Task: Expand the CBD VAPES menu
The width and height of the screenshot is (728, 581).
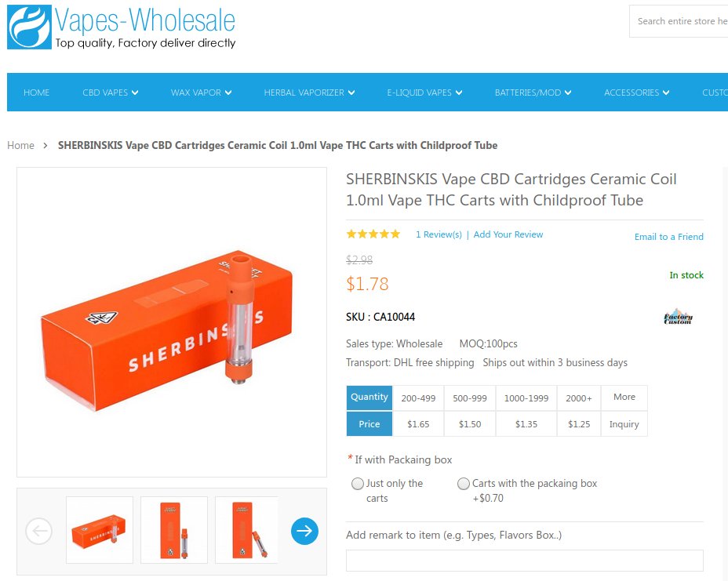Action: pos(111,93)
